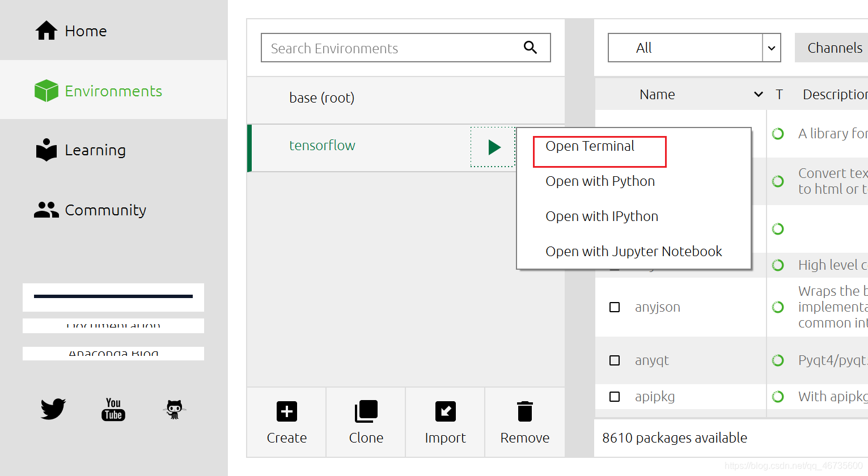Open the YouTube icon

(113, 409)
